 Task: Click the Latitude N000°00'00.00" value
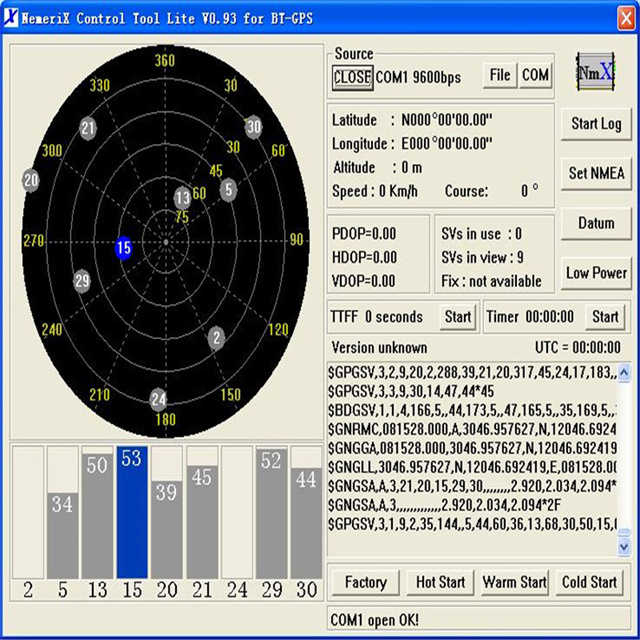click(x=447, y=120)
